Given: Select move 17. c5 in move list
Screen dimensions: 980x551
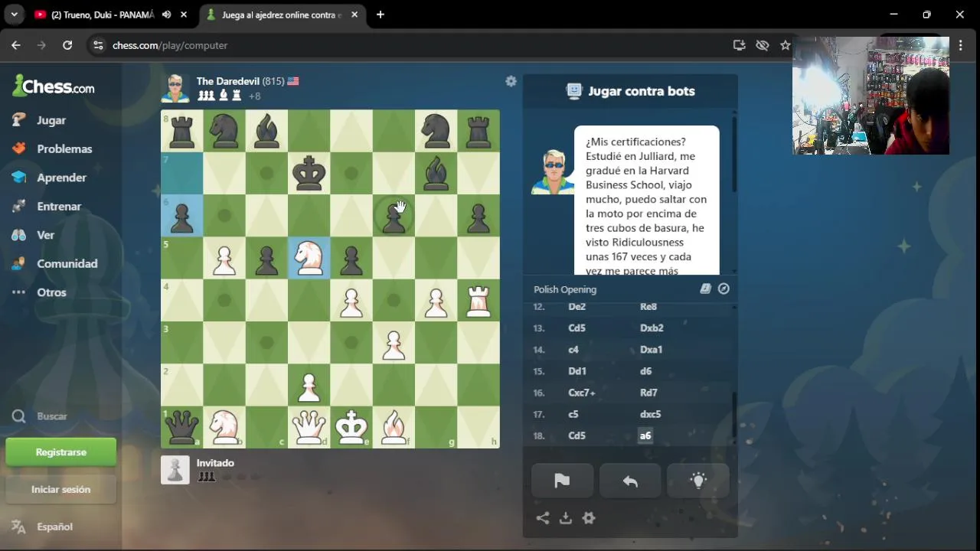Looking at the screenshot, I should (573, 414).
